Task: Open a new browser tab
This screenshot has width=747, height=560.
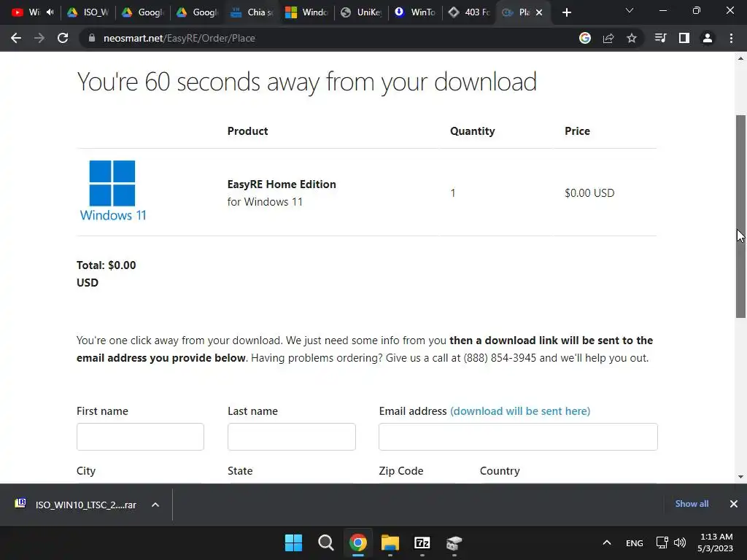Action: point(566,12)
